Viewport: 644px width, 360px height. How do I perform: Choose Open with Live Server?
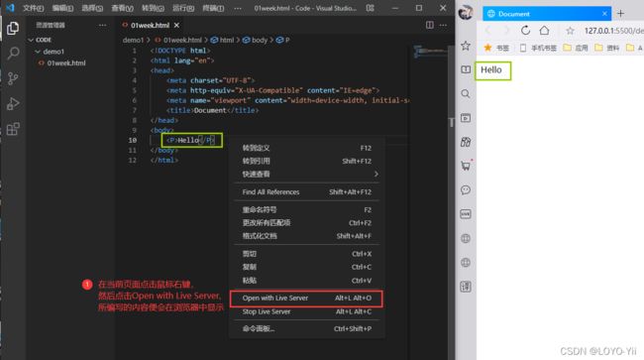coord(307,299)
